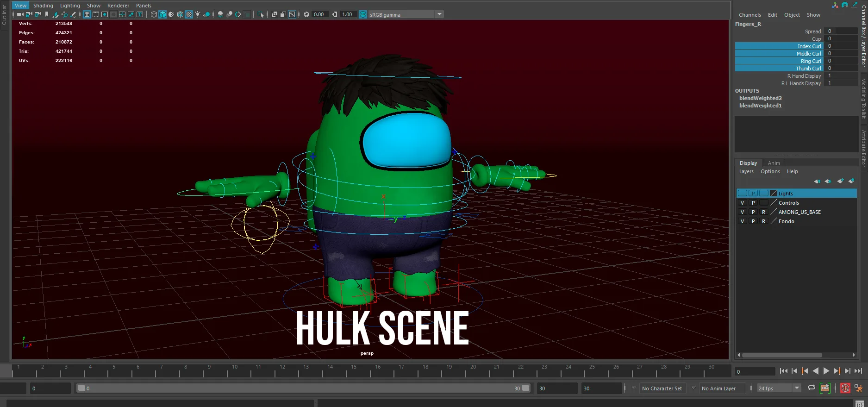Toggle R display type of Fondo layer
The image size is (868, 407).
[763, 221]
